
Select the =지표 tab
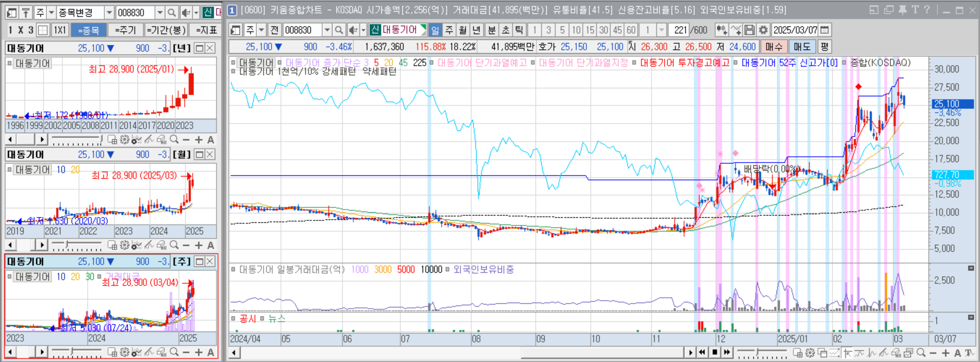pyautogui.click(x=206, y=30)
